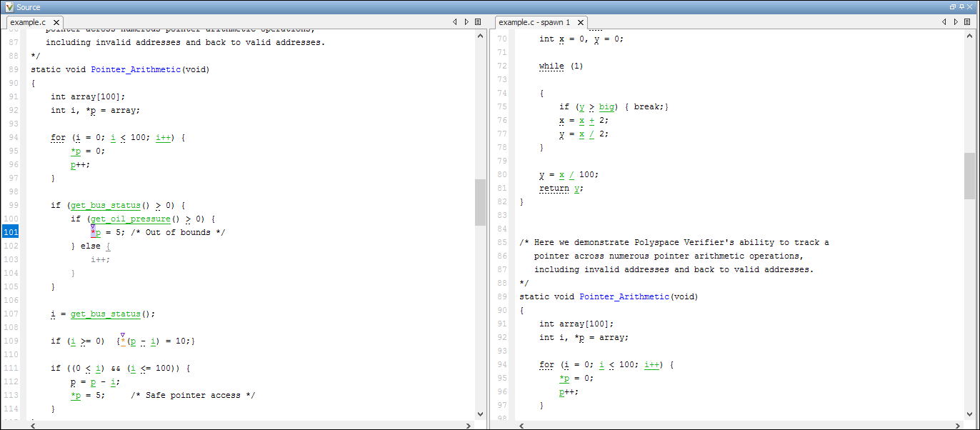Click 'p = p - i;' on line 112

95,381
